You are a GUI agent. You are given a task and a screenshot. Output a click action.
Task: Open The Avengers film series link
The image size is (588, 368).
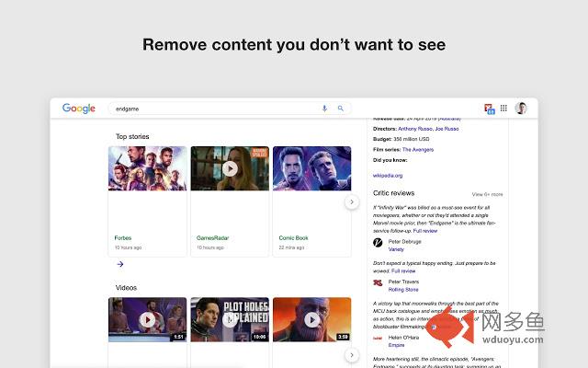(x=418, y=149)
